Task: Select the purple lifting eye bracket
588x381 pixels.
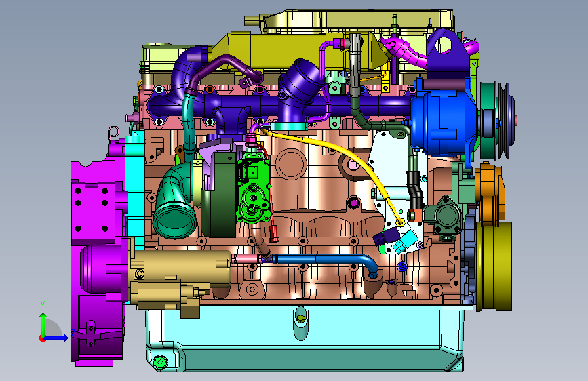Action: point(448,52)
